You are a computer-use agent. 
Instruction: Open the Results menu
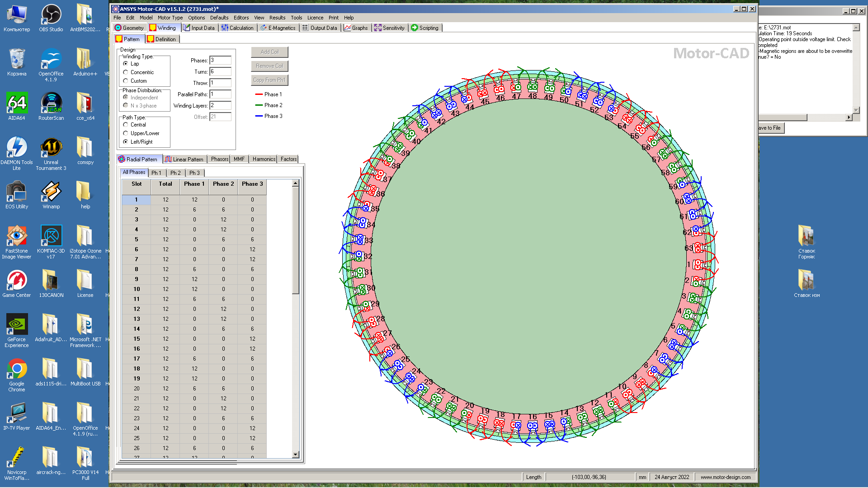[x=277, y=18]
